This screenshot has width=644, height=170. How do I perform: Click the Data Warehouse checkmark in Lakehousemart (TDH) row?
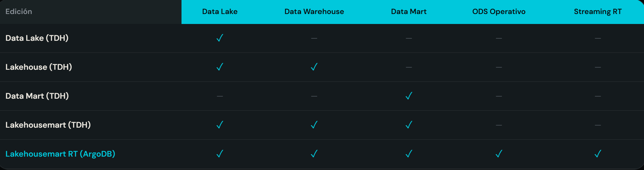tap(314, 125)
